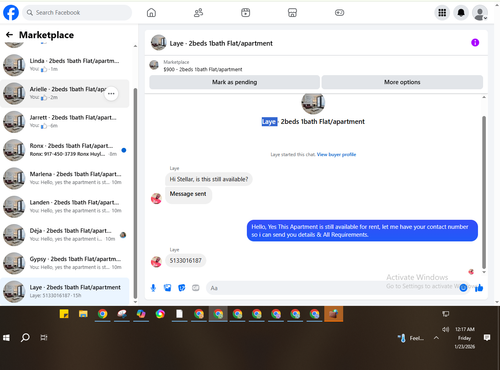Click the Search Facebook field

pos(77,13)
